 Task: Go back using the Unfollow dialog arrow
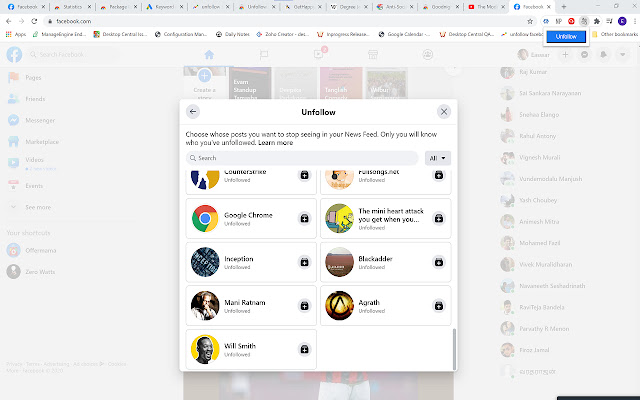(193, 111)
